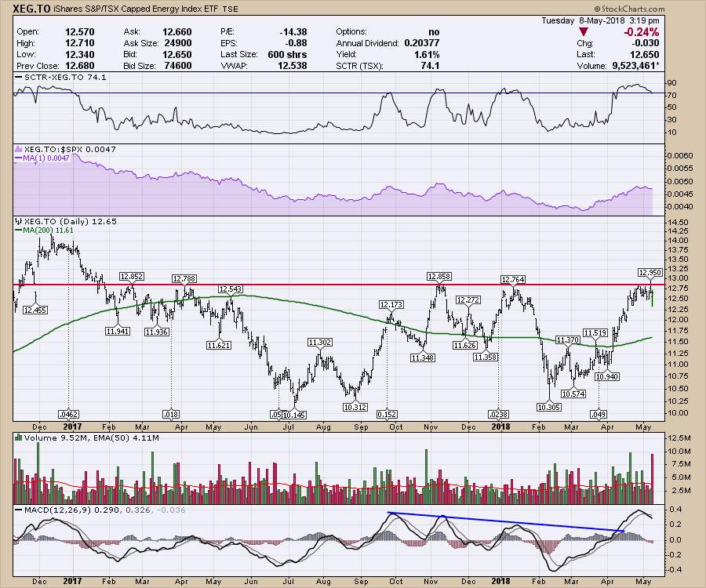The width and height of the screenshot is (706, 588).
Task: Click the green MA(200) legend marker
Action: (18, 231)
